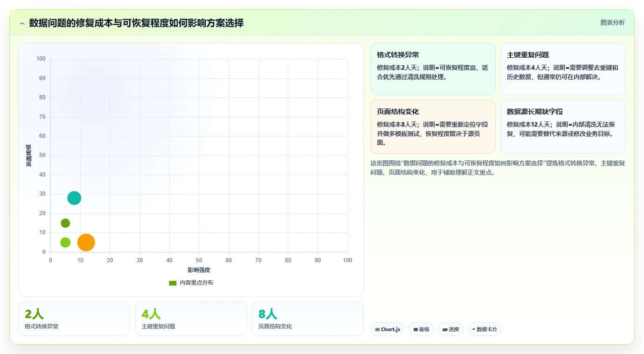
Task: Select the dark green bubble on chart
Action: [65, 223]
